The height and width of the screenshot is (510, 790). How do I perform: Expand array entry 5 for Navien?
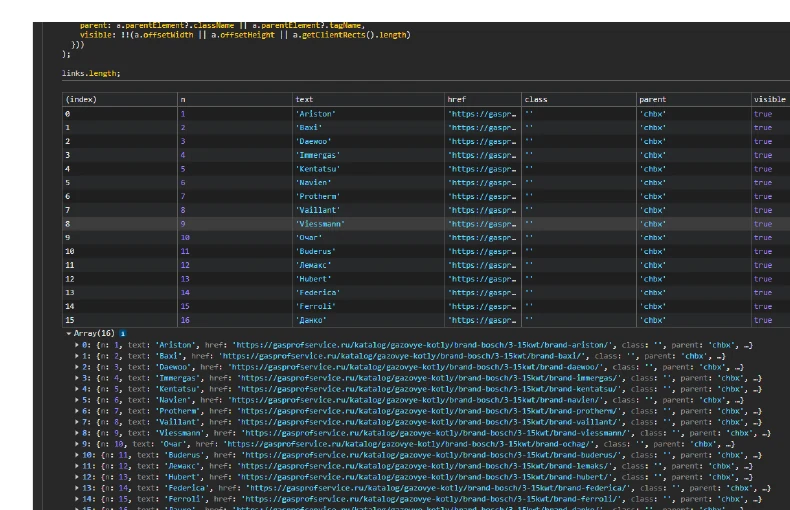pos(77,400)
